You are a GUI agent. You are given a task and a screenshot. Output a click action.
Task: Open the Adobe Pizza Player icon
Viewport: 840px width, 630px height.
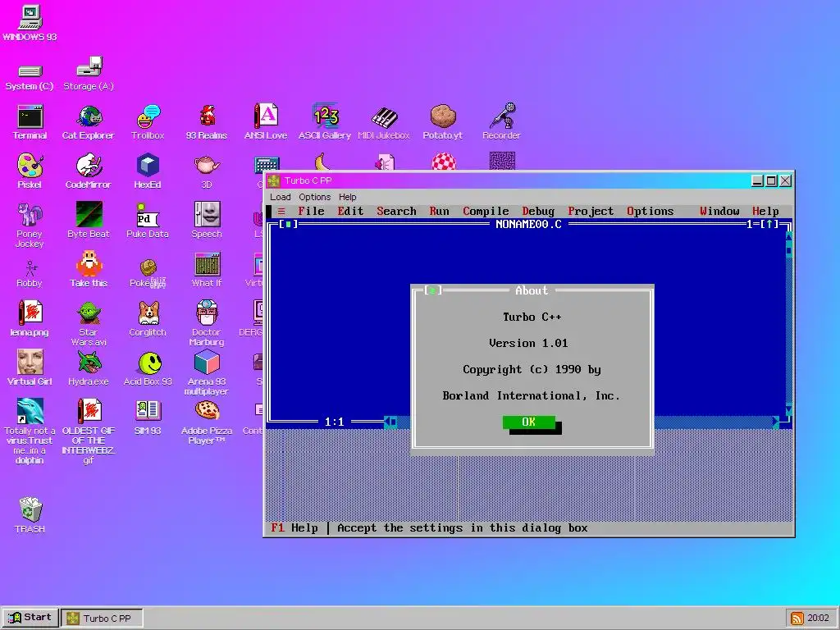(x=207, y=422)
